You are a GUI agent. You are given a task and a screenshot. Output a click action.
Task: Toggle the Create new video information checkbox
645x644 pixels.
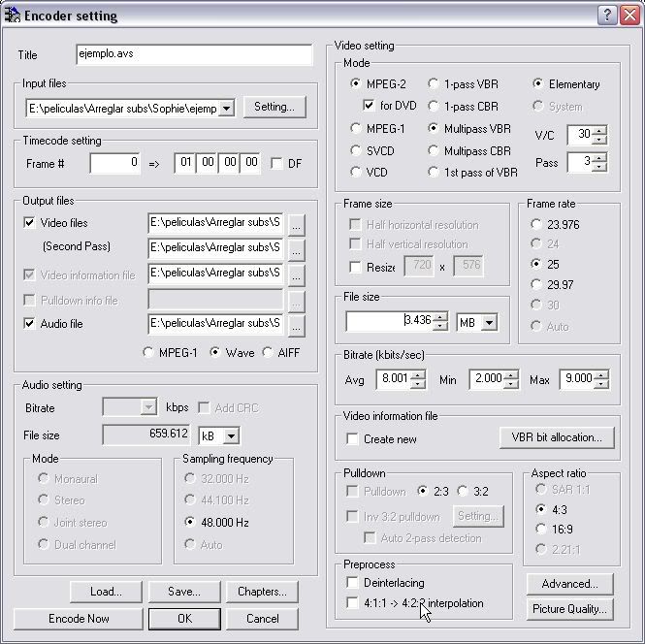pyautogui.click(x=353, y=438)
